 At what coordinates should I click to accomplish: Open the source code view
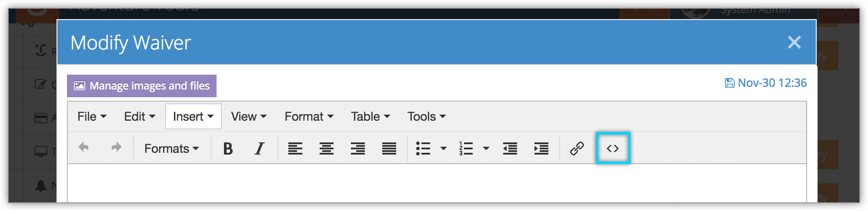(613, 148)
